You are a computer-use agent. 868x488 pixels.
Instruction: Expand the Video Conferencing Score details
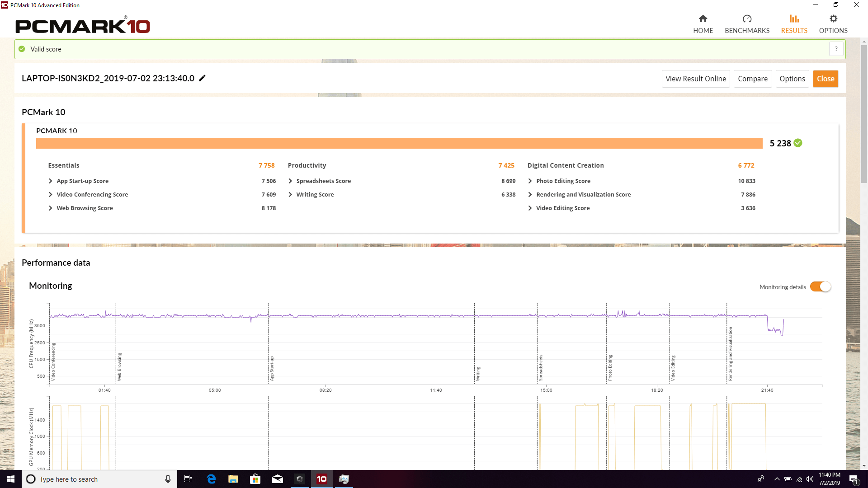(x=51, y=194)
